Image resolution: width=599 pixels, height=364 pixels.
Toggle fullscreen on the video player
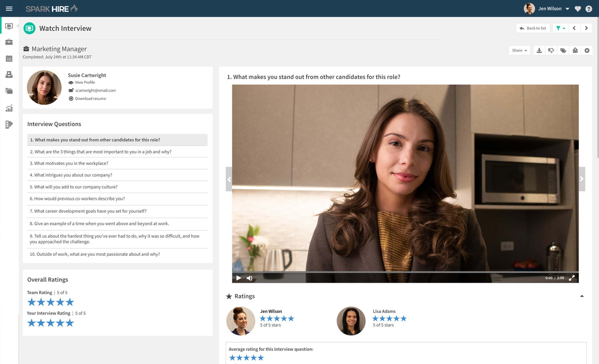pyautogui.click(x=572, y=278)
